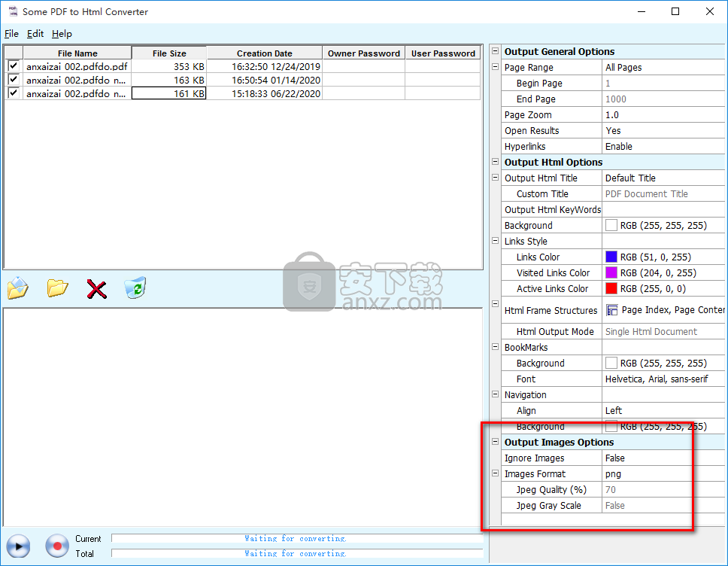Click the blue Links Color swatch
The width and height of the screenshot is (728, 566).
611,257
